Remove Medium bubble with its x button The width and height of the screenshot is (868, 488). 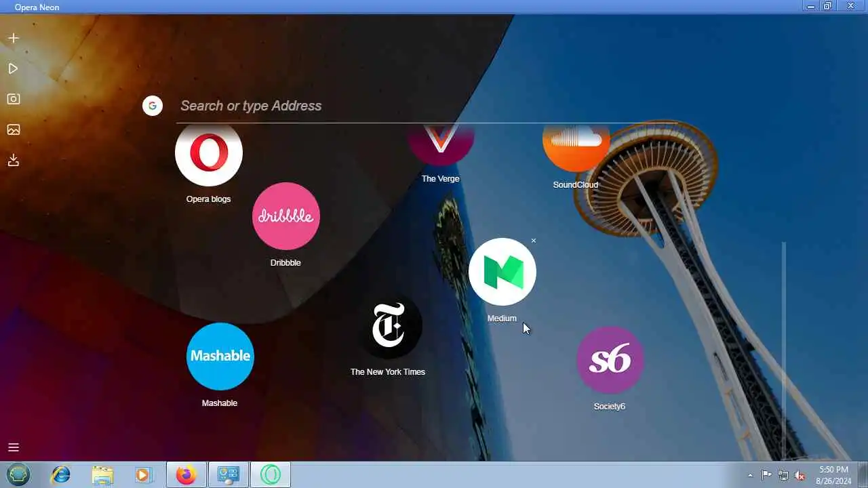(534, 241)
